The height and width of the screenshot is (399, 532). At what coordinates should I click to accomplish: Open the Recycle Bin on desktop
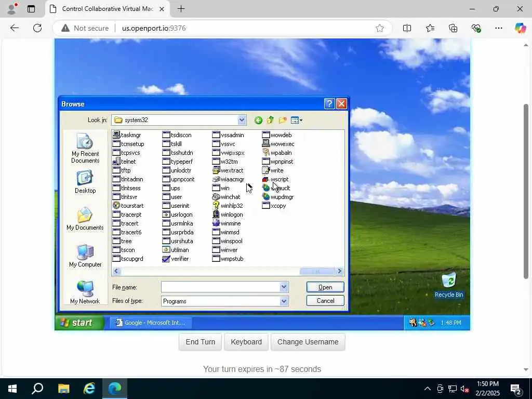click(x=449, y=285)
